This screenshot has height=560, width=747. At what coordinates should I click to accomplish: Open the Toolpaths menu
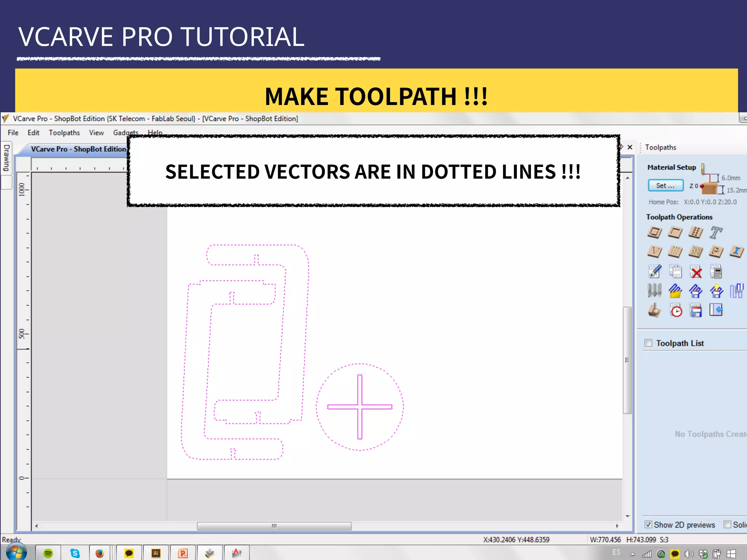[x=64, y=133]
